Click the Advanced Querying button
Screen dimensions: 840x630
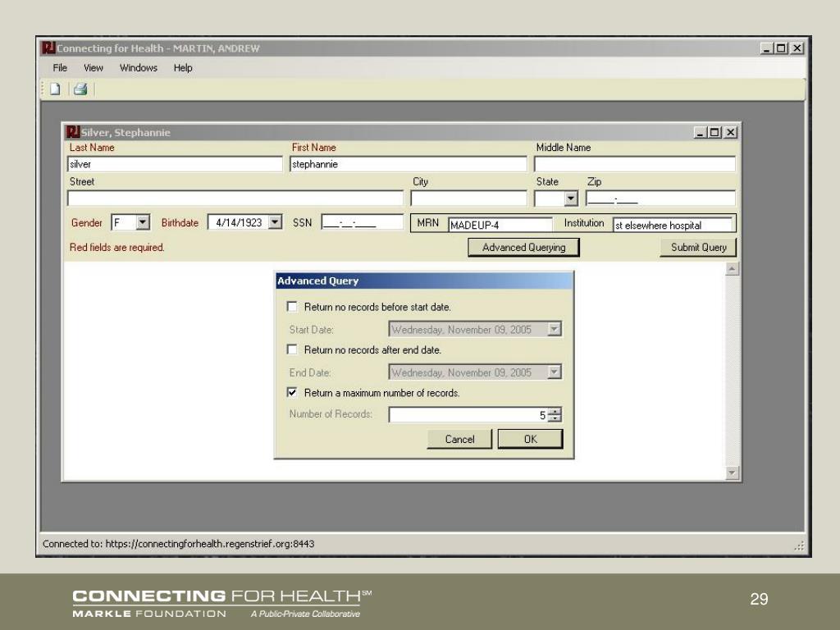click(524, 248)
